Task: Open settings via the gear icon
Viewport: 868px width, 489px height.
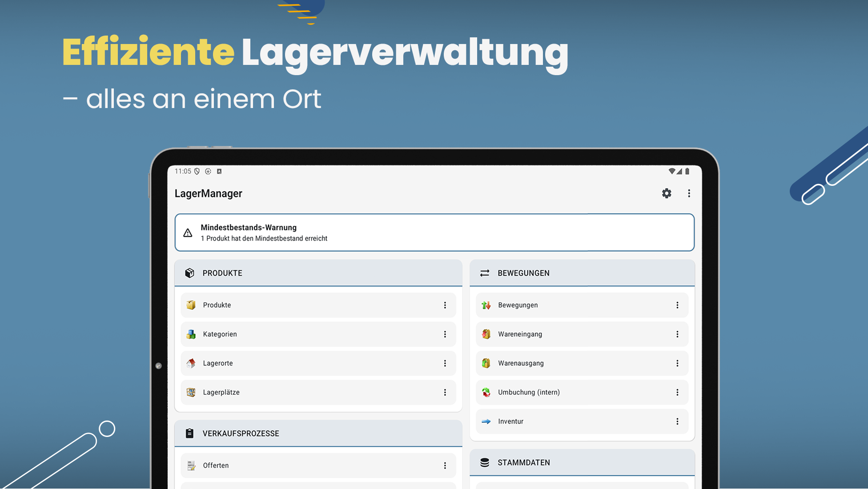Action: (x=666, y=193)
